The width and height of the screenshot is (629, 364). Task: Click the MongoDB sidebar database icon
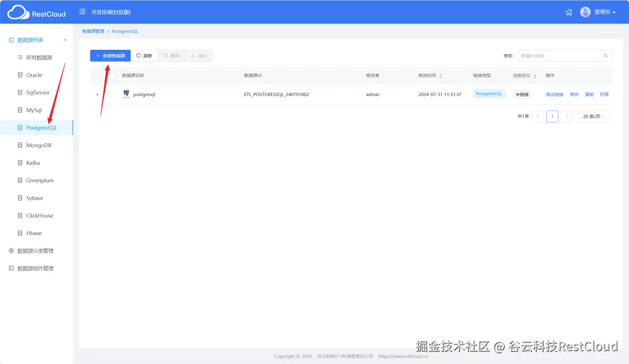coord(20,145)
